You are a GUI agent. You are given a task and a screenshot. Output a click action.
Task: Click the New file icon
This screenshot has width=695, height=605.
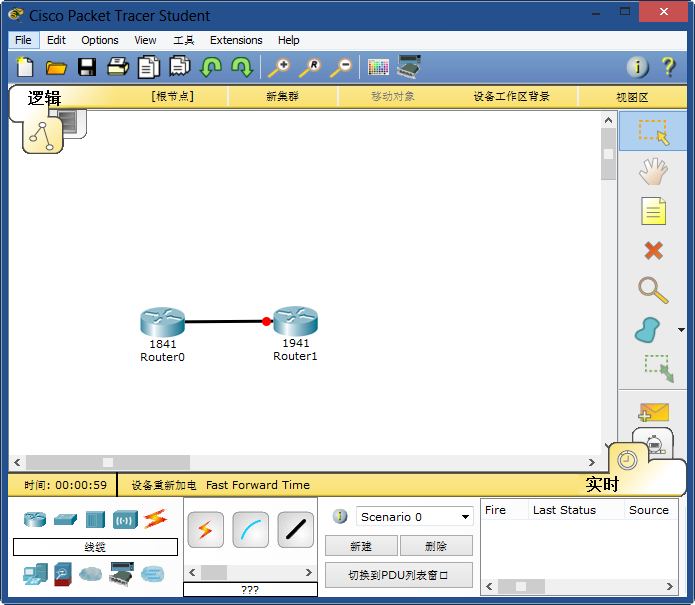click(x=25, y=67)
